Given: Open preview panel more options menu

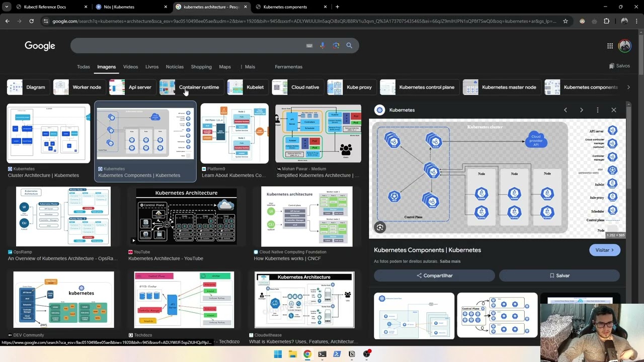Looking at the screenshot, I should coord(597,110).
